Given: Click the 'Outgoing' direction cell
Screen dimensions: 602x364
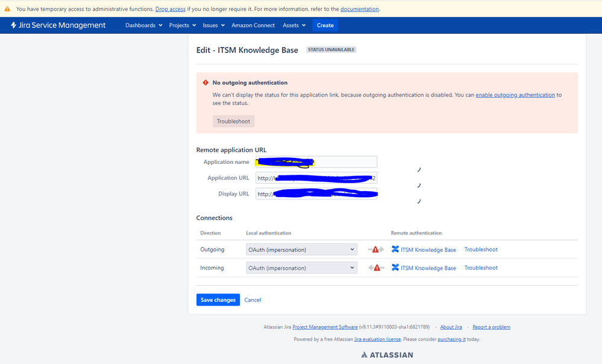Looking at the screenshot, I should [x=212, y=249].
